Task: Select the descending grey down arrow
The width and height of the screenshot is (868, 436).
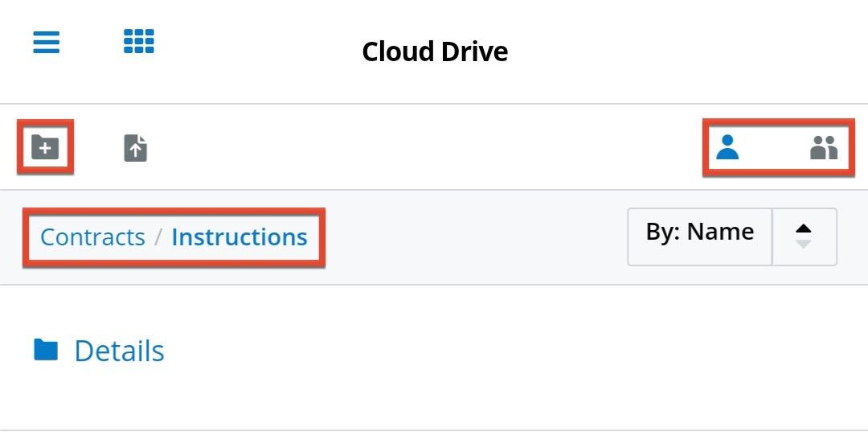Action: tap(803, 245)
